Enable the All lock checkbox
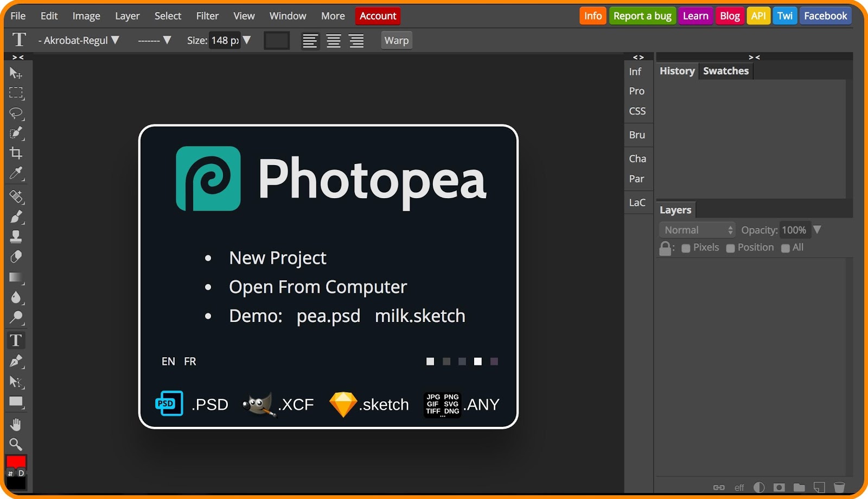The height and width of the screenshot is (499, 868). tap(785, 248)
